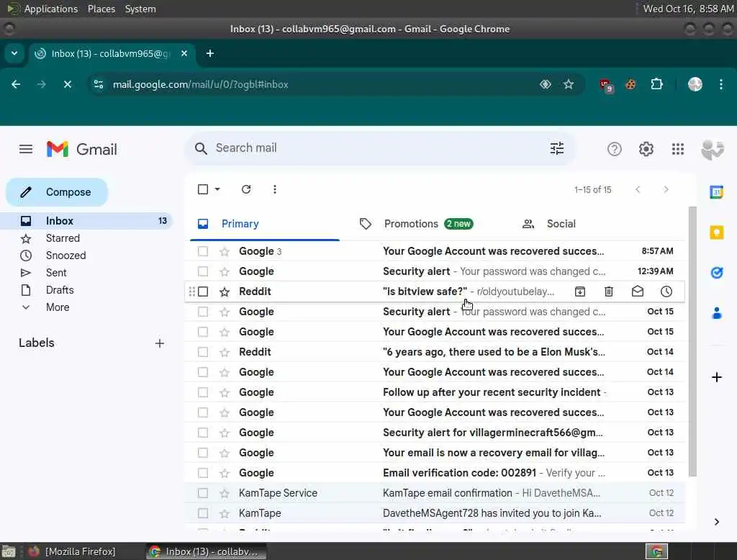
Task: Open the Snoozed folder
Action: click(x=65, y=256)
